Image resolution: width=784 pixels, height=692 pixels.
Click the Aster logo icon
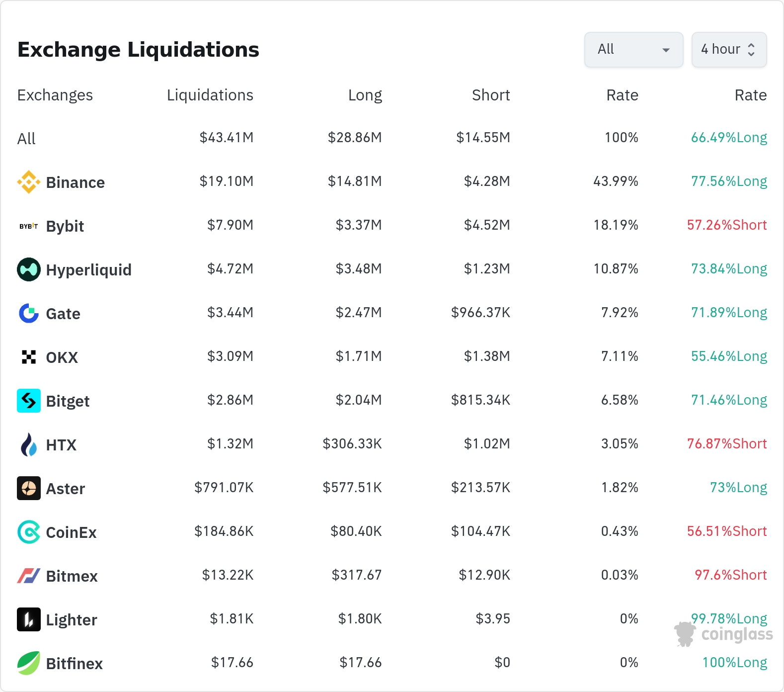tap(29, 488)
